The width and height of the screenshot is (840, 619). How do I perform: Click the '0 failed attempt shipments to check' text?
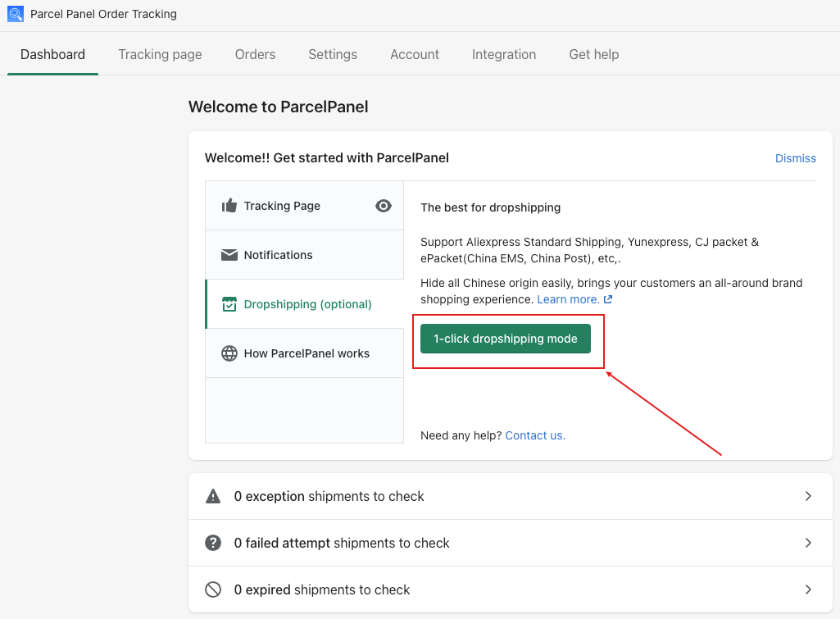[342, 543]
